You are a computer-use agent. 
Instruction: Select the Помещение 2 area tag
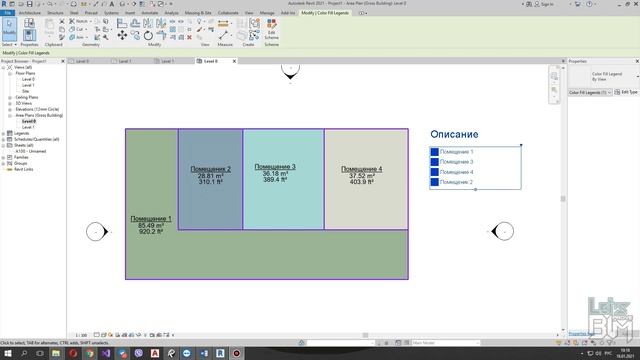(x=211, y=175)
